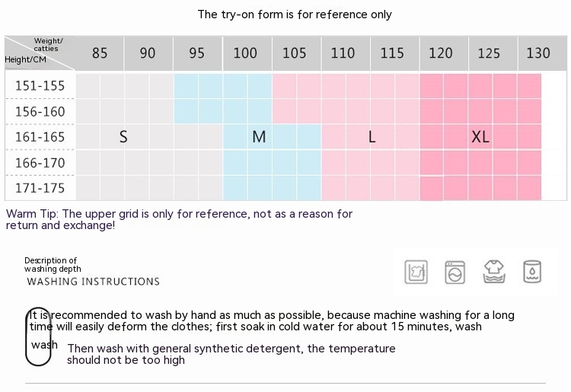Select the S size label

pos(123,137)
